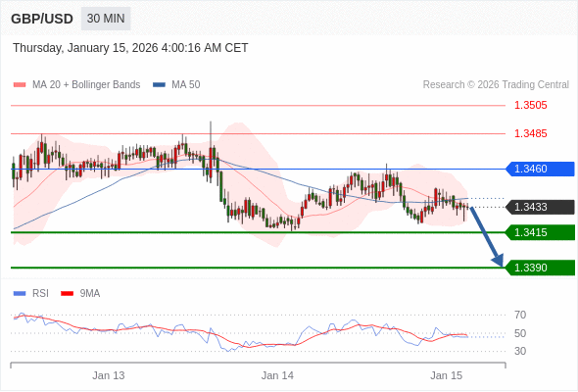
Task: Toggle the MA 20 + Bollinger Bands legend label
Action: (x=86, y=85)
